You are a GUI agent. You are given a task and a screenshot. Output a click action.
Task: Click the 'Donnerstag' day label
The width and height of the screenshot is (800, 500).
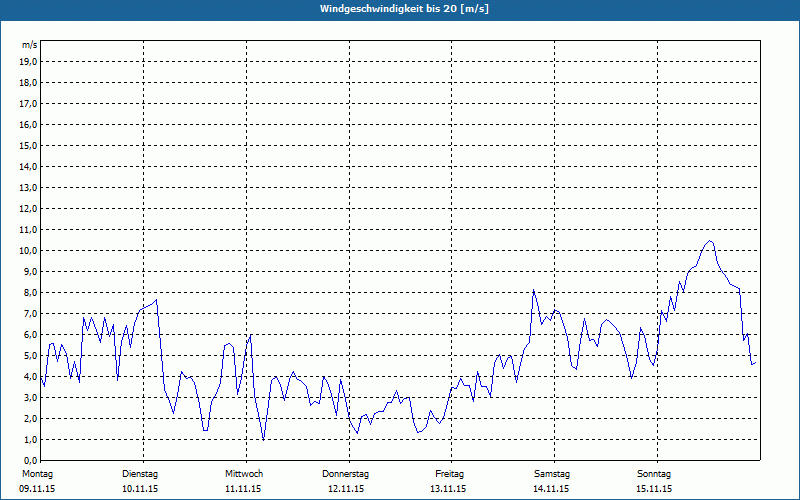coord(345,474)
